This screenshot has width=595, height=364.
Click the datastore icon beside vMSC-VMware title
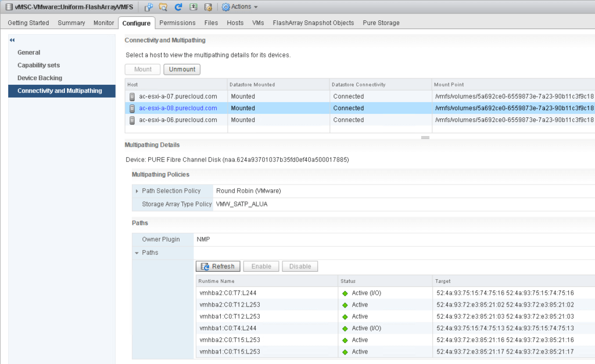click(9, 7)
